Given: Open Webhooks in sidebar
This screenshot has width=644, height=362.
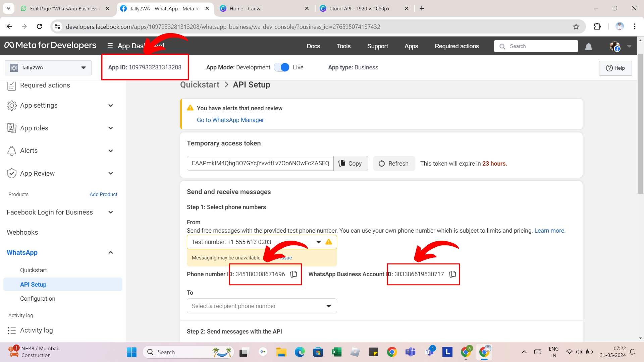Looking at the screenshot, I should coord(22,232).
